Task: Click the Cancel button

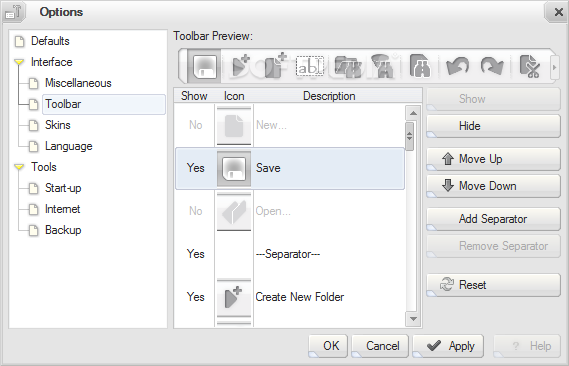Action: tap(380, 346)
